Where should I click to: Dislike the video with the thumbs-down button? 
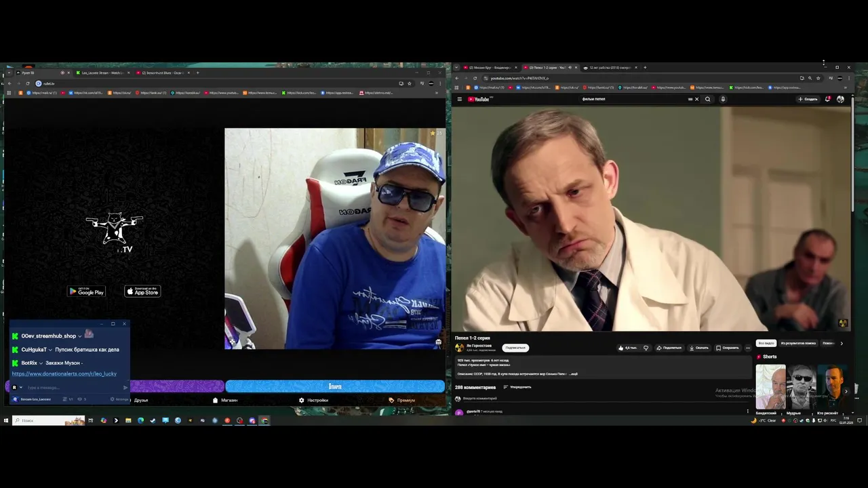click(x=646, y=348)
